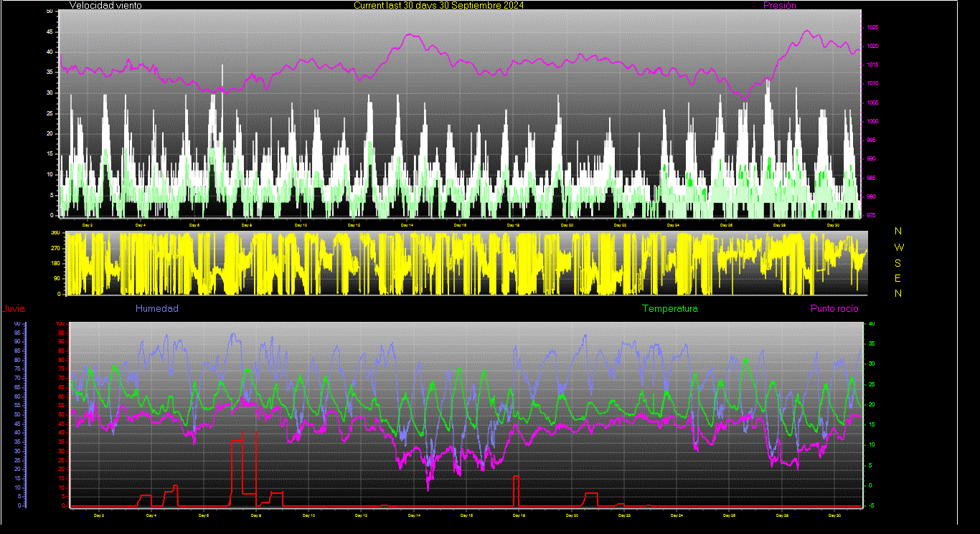Viewport: 980px width, 534px height.
Task: Click the 'Day 2' label under wind speed chart
Action: coord(88,225)
